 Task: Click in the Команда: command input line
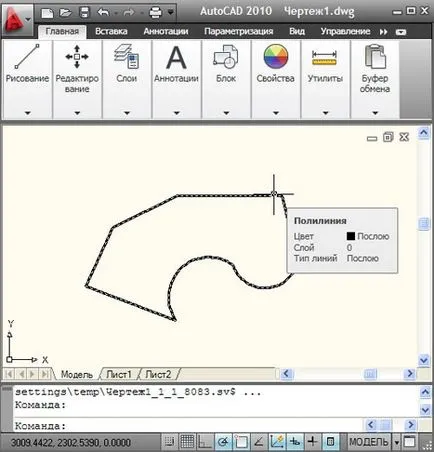188,426
